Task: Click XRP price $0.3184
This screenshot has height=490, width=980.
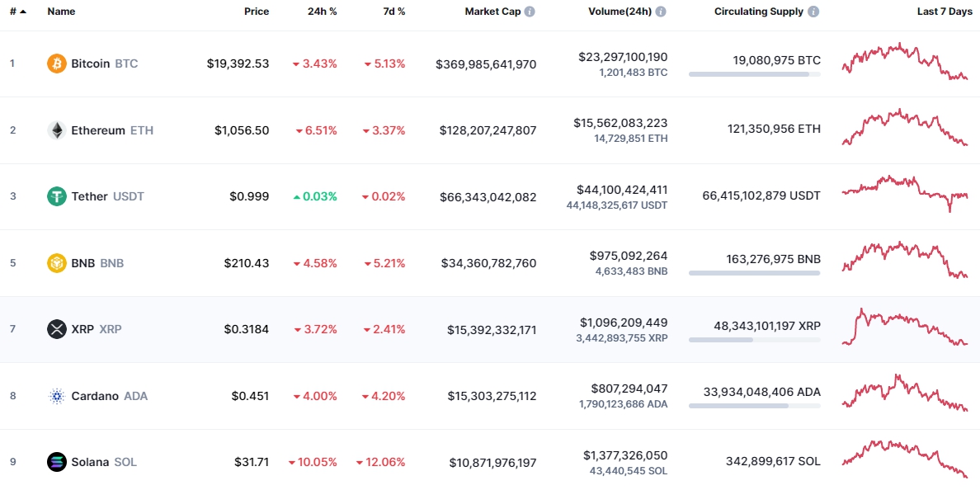Action: pos(247,329)
